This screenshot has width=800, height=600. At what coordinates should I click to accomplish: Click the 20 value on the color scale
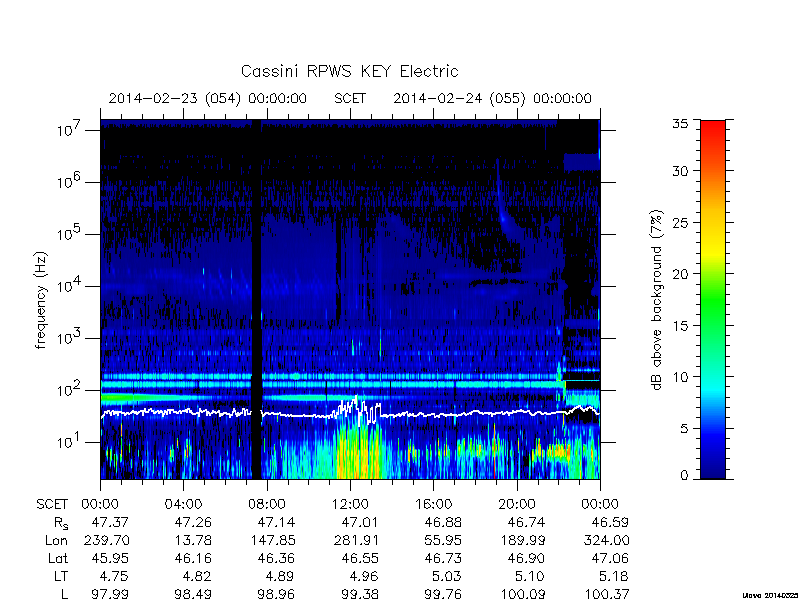click(680, 274)
